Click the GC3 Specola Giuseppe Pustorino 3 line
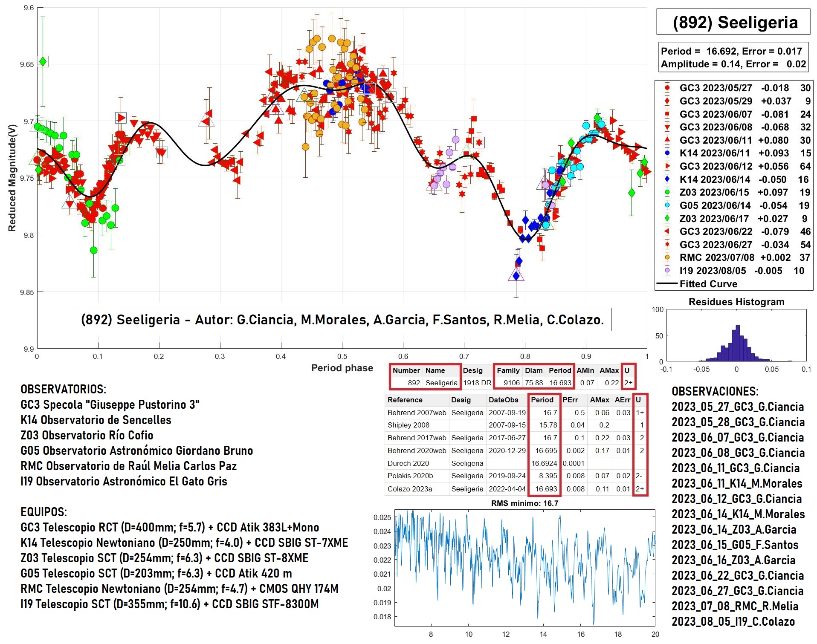The width and height of the screenshot is (817, 644). click(x=110, y=404)
